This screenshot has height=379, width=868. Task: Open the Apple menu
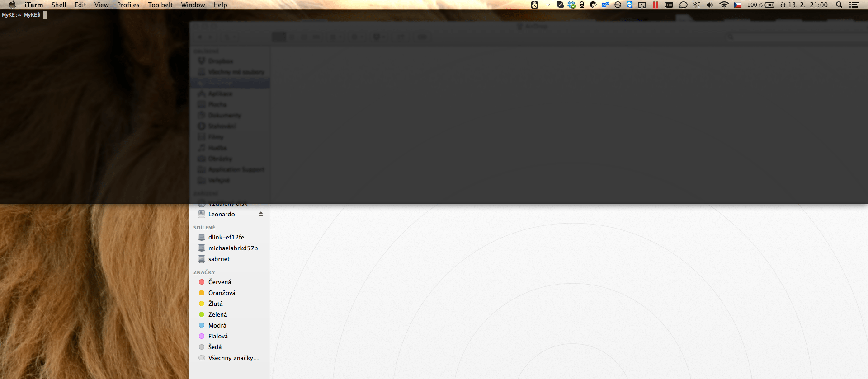click(12, 5)
